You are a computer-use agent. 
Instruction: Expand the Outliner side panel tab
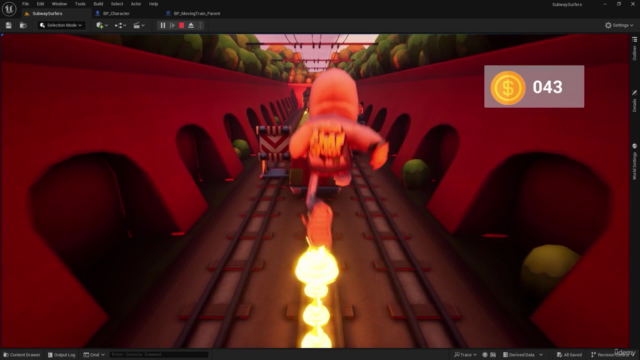pyautogui.click(x=635, y=49)
